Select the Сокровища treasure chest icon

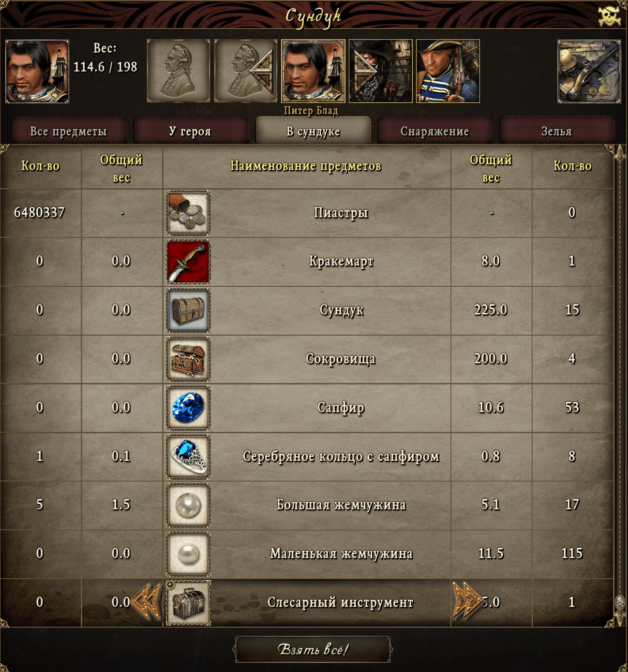pos(188,359)
